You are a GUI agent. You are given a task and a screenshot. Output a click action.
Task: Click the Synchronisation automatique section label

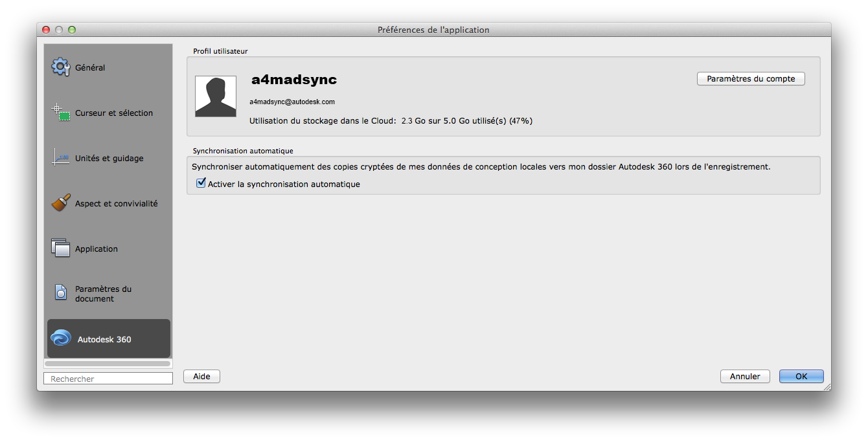(243, 151)
